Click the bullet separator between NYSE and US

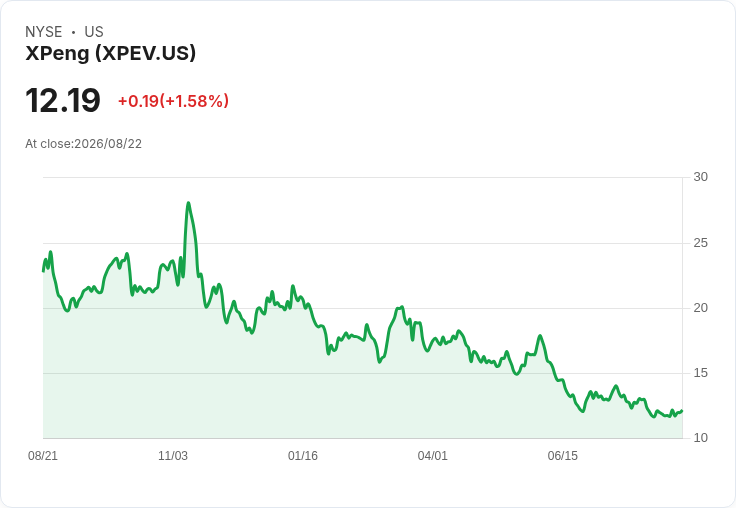pos(73,32)
